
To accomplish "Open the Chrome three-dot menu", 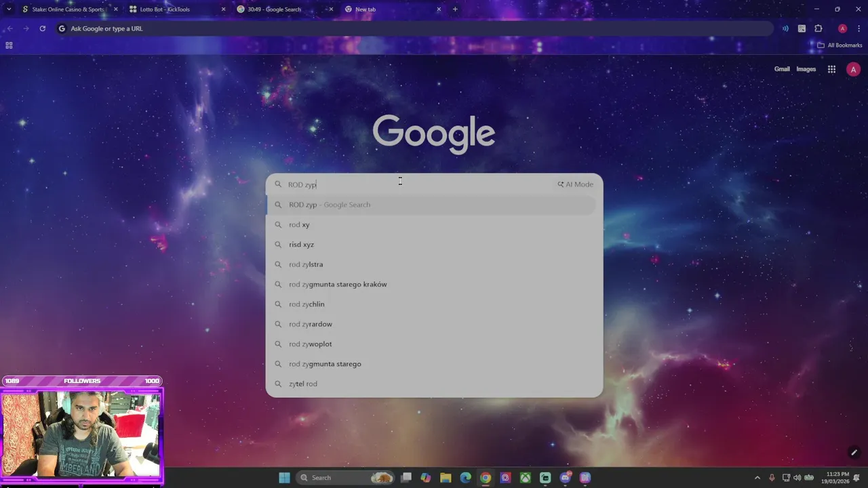I will [x=859, y=28].
